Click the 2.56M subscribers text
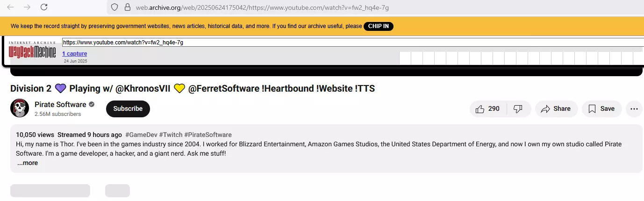The image size is (644, 201). pyautogui.click(x=57, y=114)
